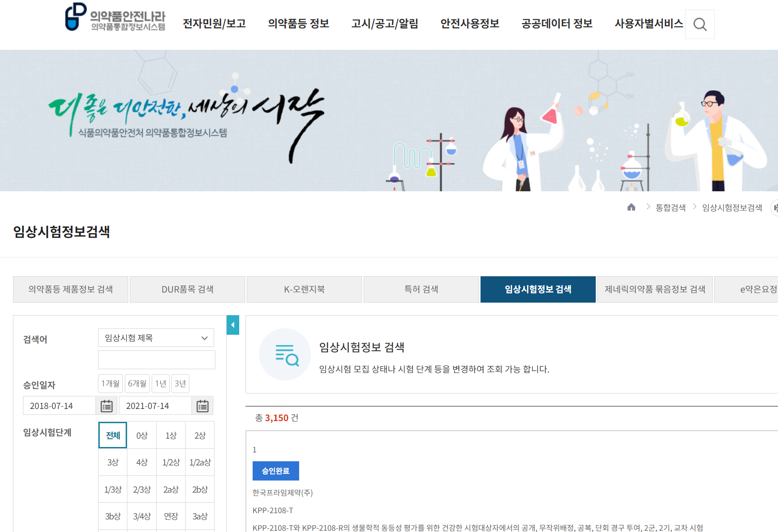Screen dimensions: 778x532
Task: Switch to the 특허 검색 tab
Action: coord(421,289)
